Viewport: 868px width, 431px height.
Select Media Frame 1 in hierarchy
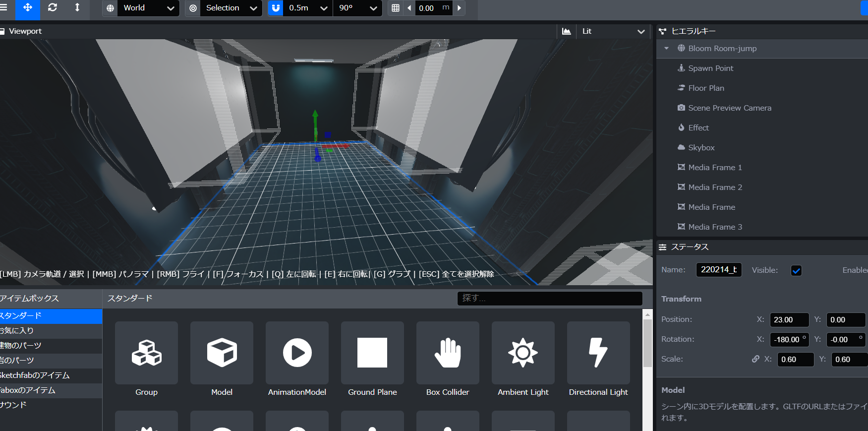(x=762, y=168)
